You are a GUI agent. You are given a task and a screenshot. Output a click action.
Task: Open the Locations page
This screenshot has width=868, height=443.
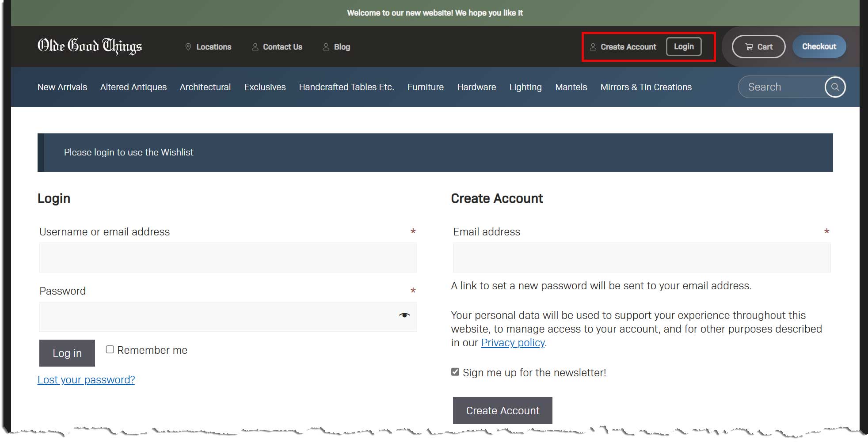pyautogui.click(x=208, y=47)
